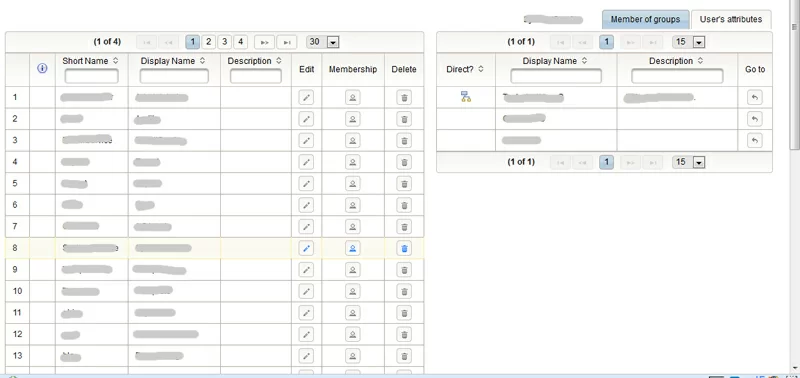
Task: Open membership for row 12 user
Action: [353, 335]
